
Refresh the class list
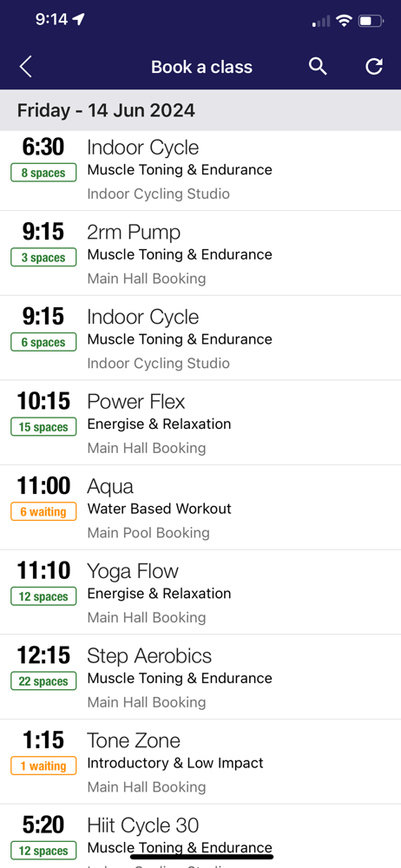374,67
